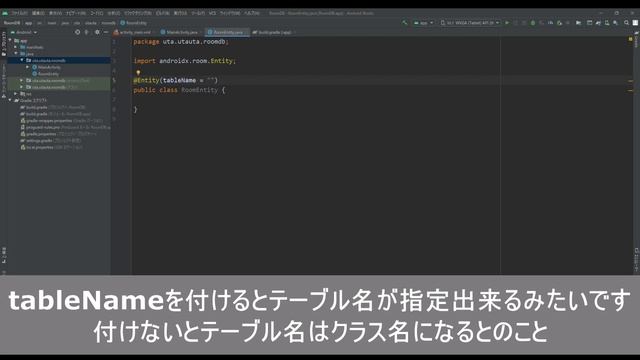Click the Profile app icon in toolbar
Screen dimensions: 640x360
tap(550, 23)
